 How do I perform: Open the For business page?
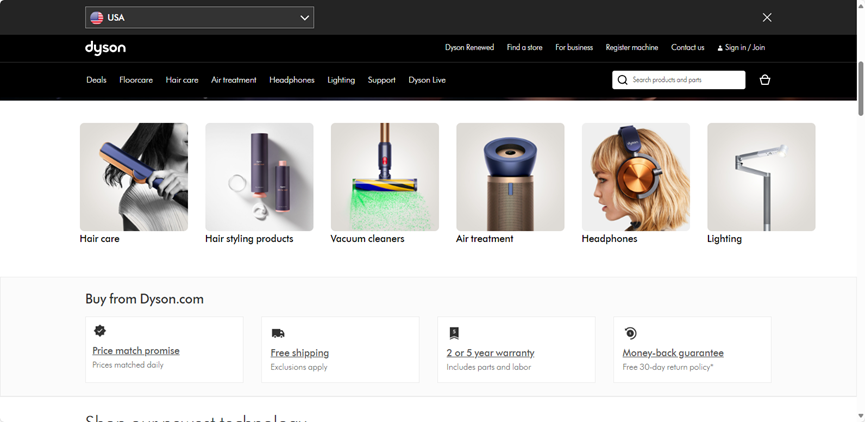click(574, 47)
